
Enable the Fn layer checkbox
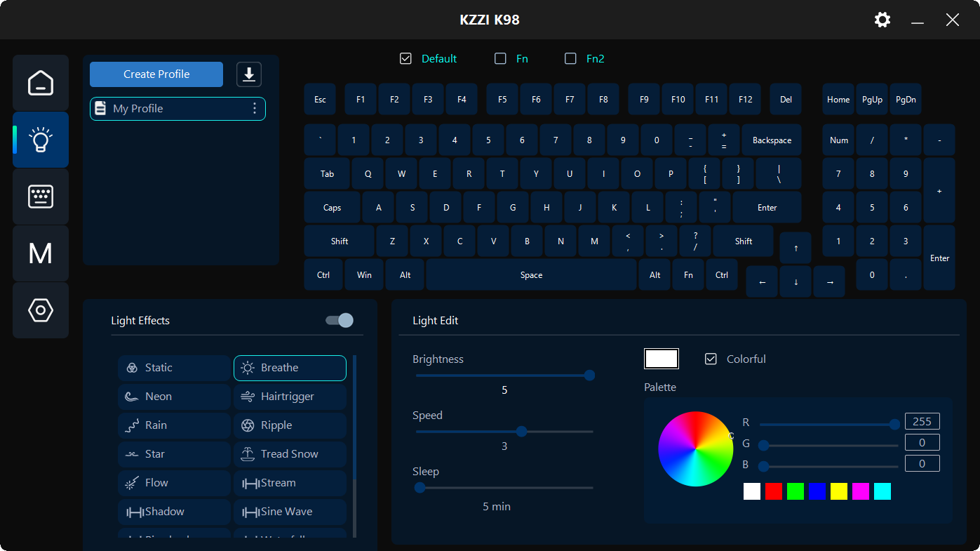coord(500,59)
